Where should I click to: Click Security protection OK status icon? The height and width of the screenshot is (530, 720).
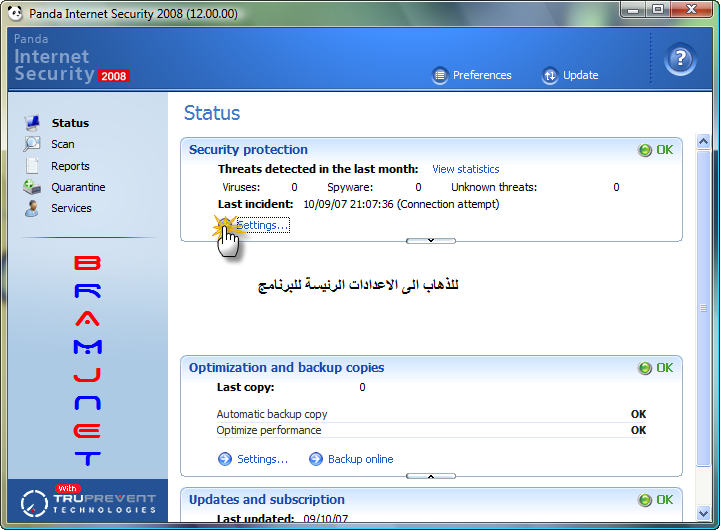tap(645, 150)
